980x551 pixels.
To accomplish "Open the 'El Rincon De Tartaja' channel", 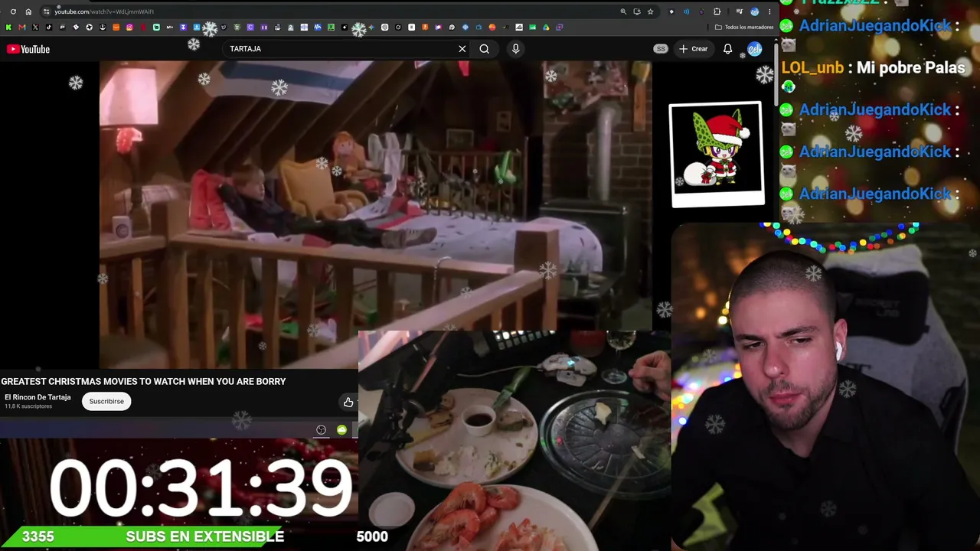I will click(x=38, y=397).
